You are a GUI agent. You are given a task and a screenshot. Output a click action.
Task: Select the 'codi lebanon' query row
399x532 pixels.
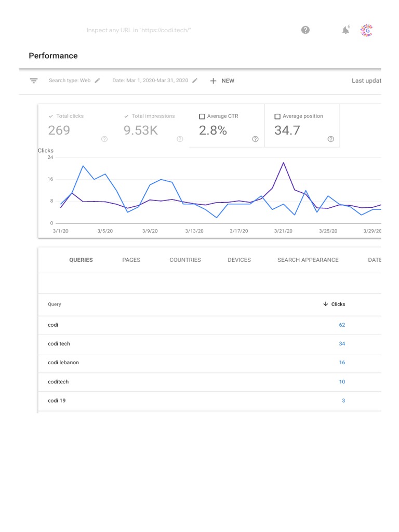[63, 363]
